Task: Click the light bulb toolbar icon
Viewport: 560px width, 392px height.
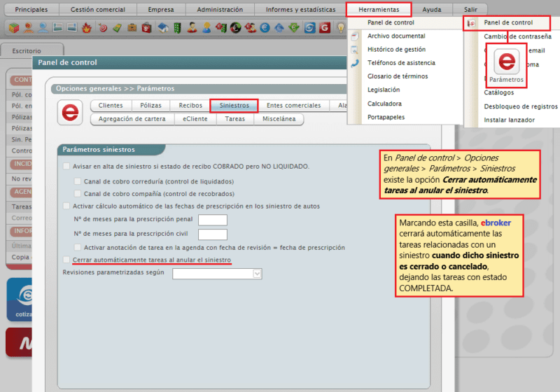Action: coord(341,27)
